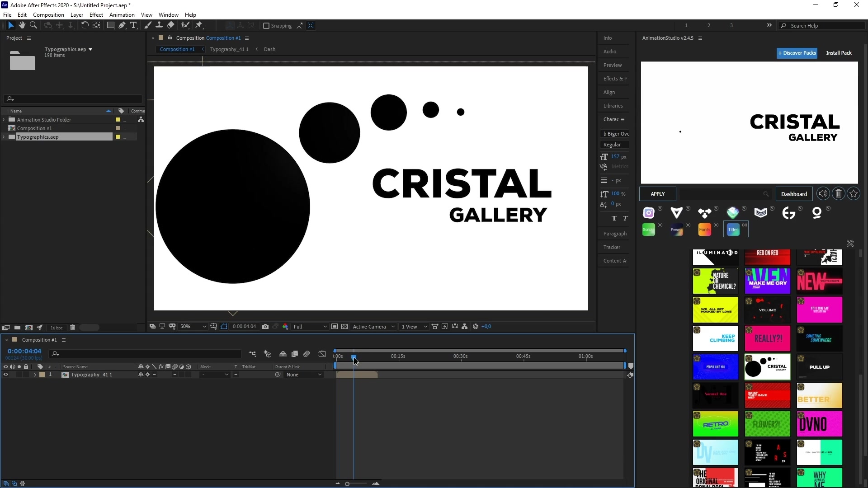Select the Animation menu in menu bar
This screenshot has width=868, height=488.
point(122,15)
